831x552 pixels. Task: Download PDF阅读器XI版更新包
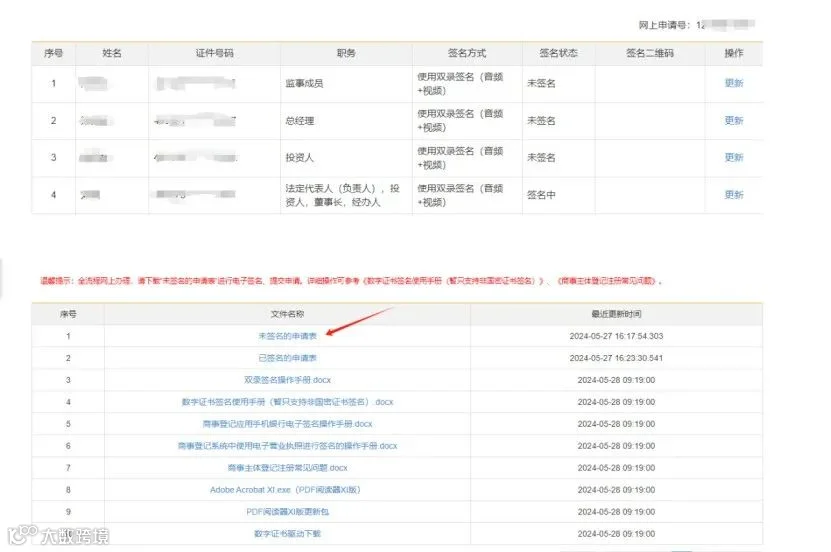[x=287, y=512]
